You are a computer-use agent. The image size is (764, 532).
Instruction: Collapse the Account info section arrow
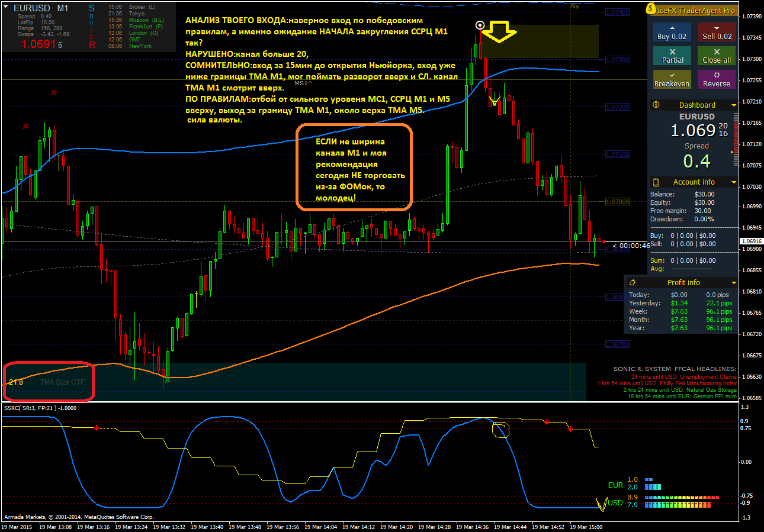(734, 182)
